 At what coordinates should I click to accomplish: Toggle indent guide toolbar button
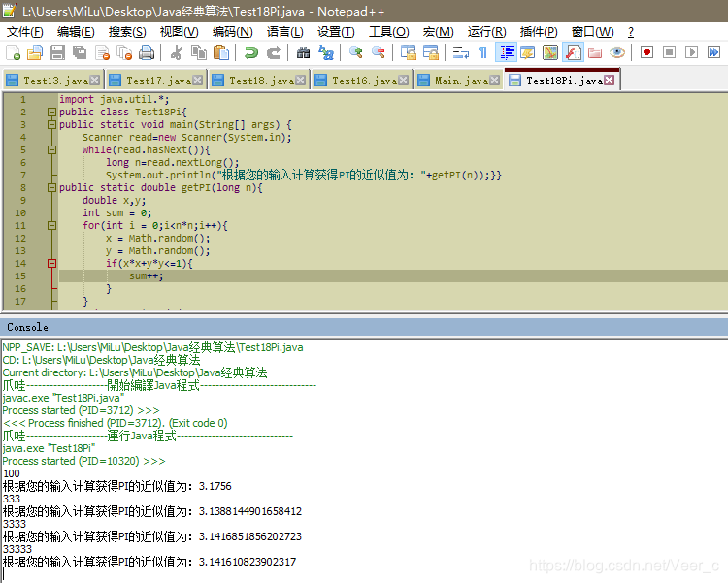click(x=506, y=52)
